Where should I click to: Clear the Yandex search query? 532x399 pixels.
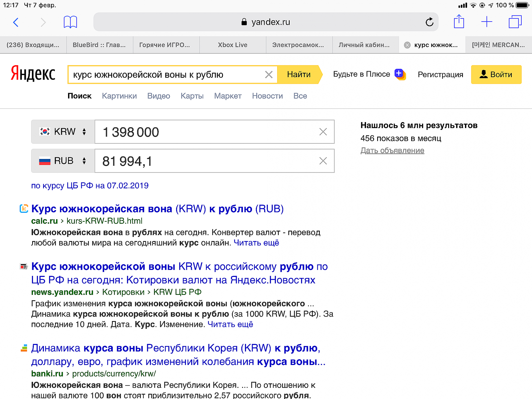[269, 74]
